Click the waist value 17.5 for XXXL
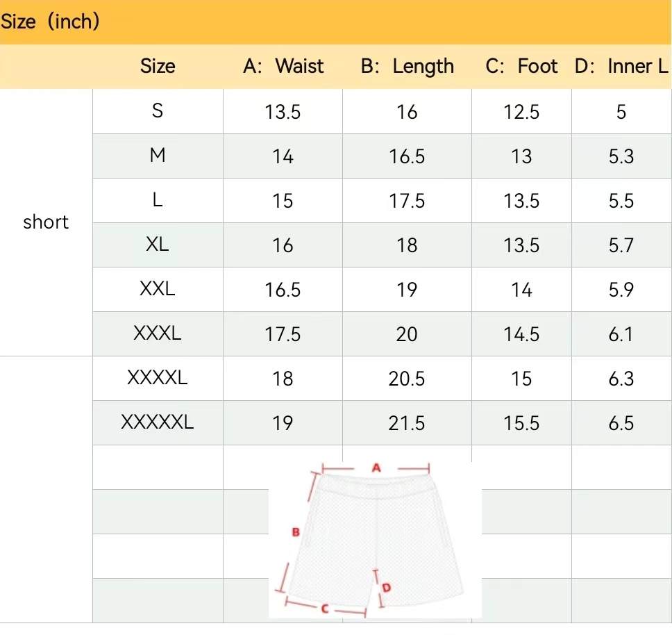The height and width of the screenshot is (635, 672). (283, 334)
